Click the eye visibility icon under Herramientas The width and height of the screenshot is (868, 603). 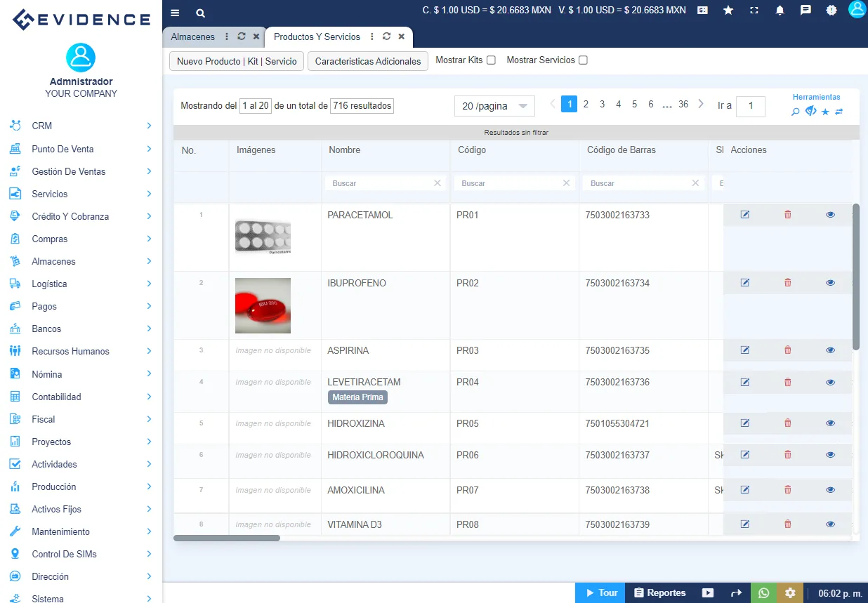[810, 111]
